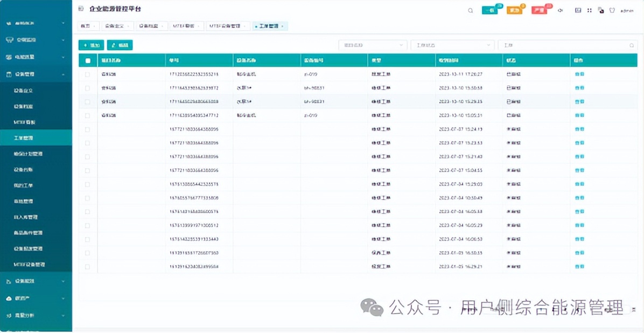
Task: Focus the 工单 search input field
Action: tap(568, 45)
